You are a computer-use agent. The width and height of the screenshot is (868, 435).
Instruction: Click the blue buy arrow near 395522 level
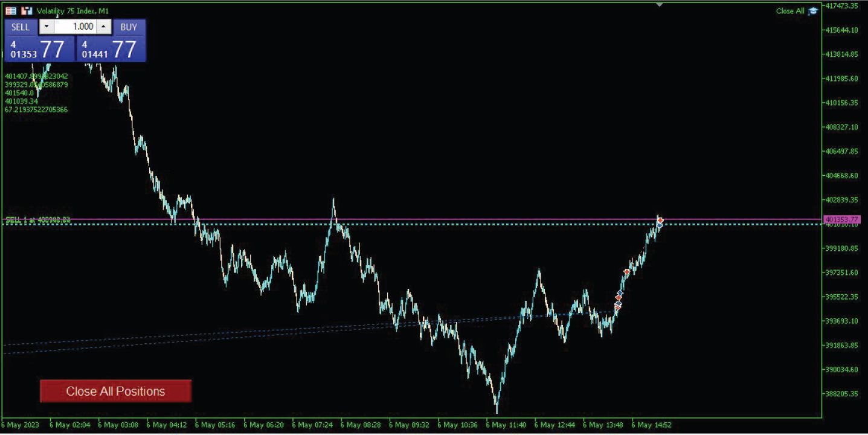coord(620,293)
